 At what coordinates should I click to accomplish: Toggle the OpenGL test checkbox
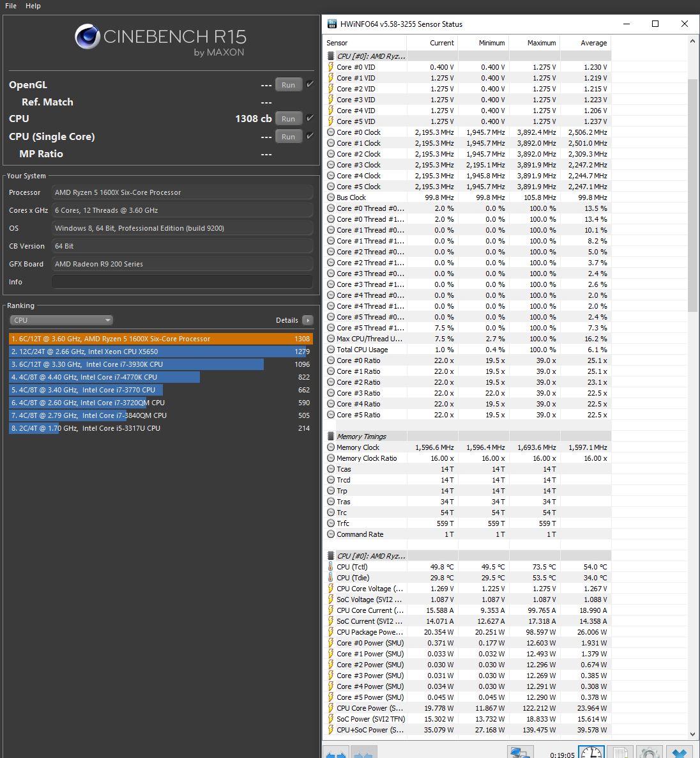pyautogui.click(x=310, y=84)
